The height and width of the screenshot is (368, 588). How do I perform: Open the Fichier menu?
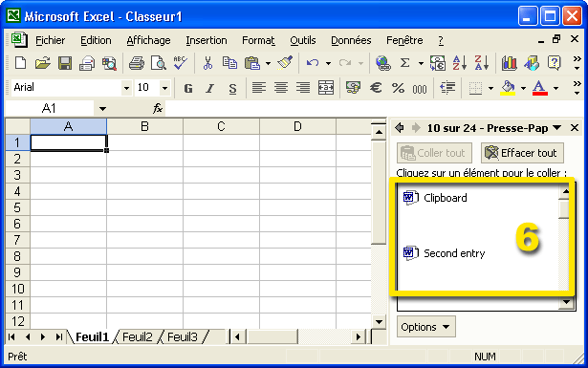[50, 40]
